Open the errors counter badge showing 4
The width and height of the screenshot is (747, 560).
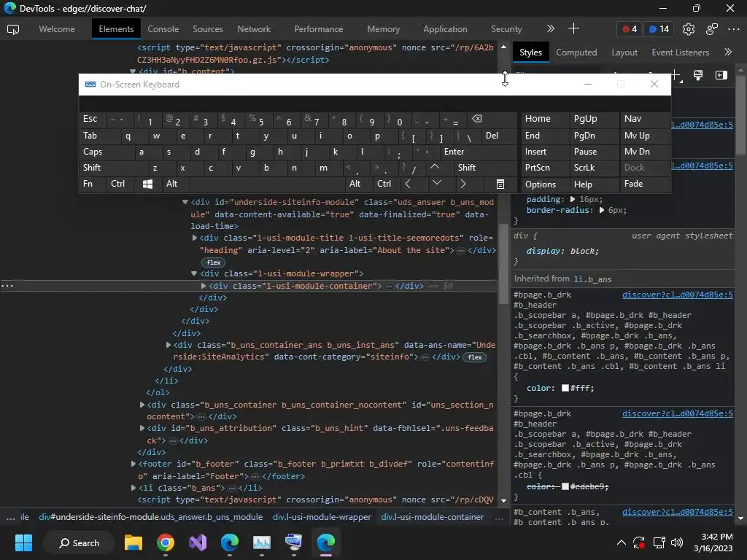630,29
